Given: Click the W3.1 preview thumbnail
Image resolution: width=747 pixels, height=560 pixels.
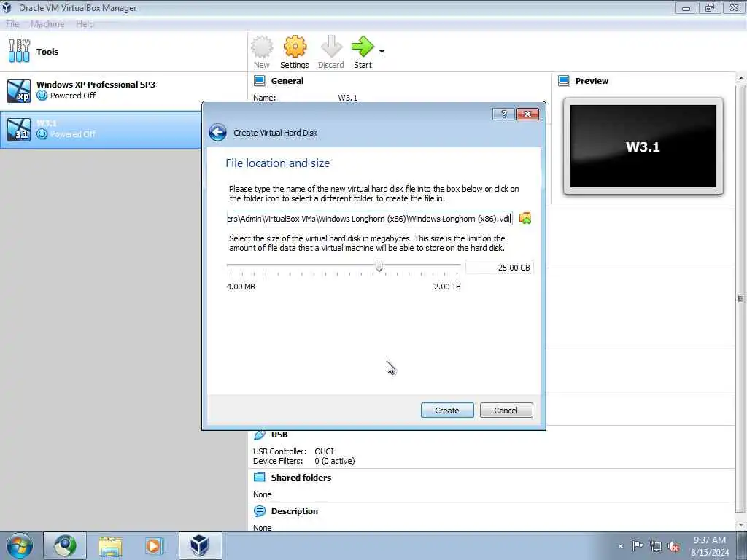Looking at the screenshot, I should pos(643,147).
